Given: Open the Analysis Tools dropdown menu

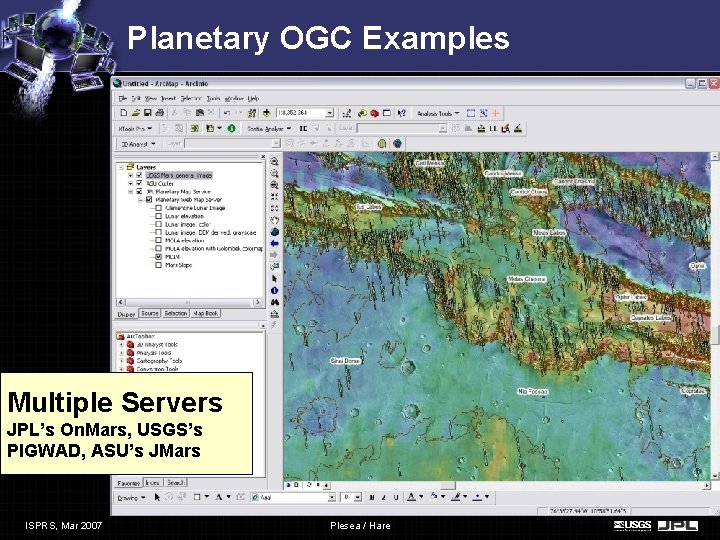Looking at the screenshot, I should pyautogui.click(x=438, y=113).
